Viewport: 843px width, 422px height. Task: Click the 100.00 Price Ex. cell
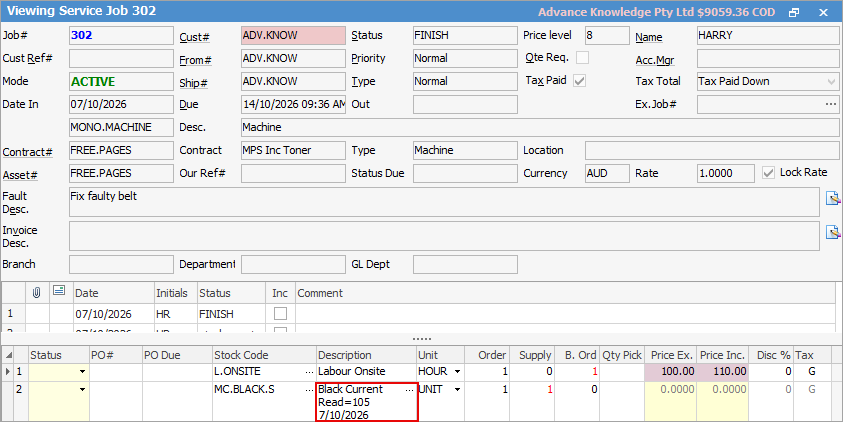671,371
